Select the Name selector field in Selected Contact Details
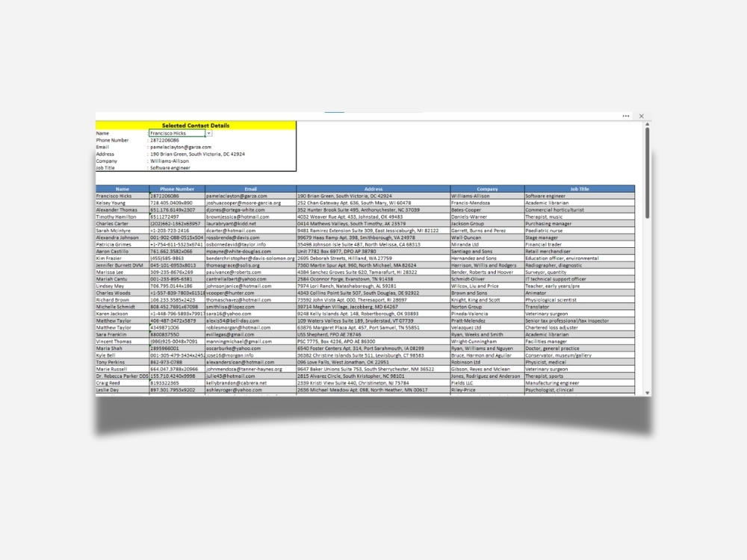This screenshot has height=560, width=747. 177,134
